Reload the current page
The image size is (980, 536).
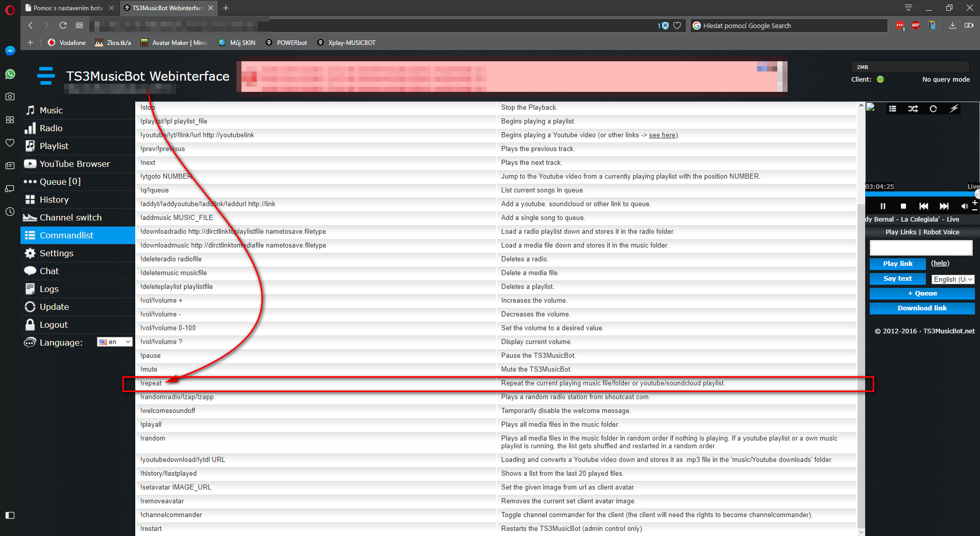point(63,26)
